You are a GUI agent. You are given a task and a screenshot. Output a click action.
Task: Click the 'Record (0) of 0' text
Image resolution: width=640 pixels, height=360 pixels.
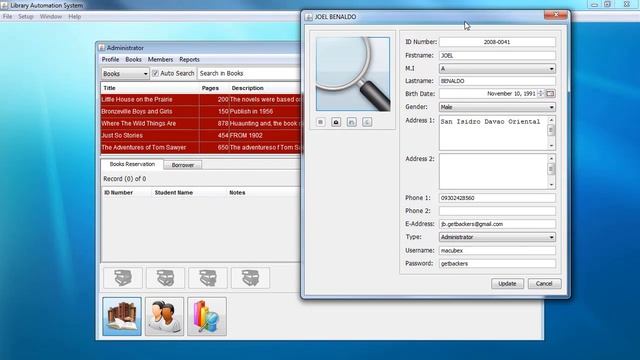click(x=124, y=179)
